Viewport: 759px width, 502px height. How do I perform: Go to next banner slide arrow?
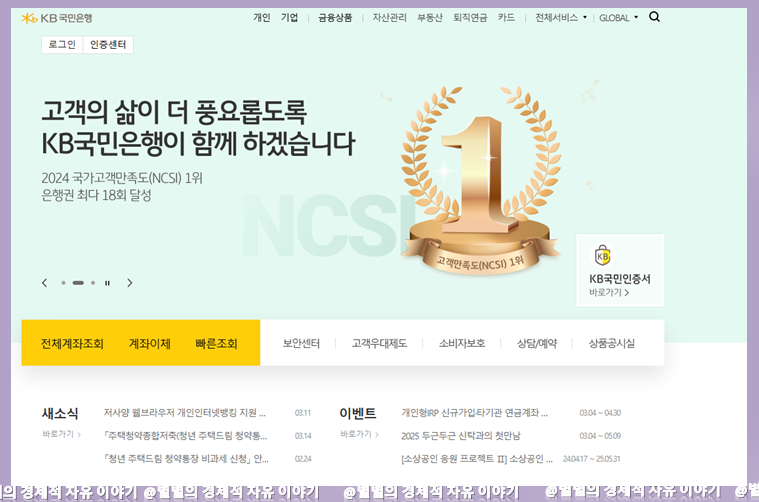point(129,283)
